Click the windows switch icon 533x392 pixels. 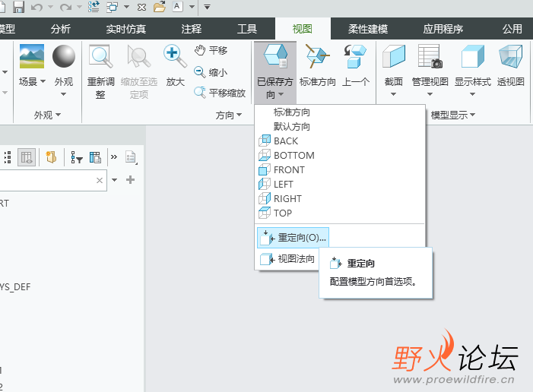(x=112, y=7)
